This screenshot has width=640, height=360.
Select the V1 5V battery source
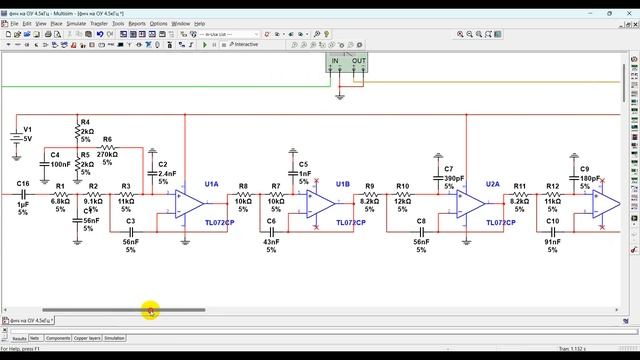16,138
